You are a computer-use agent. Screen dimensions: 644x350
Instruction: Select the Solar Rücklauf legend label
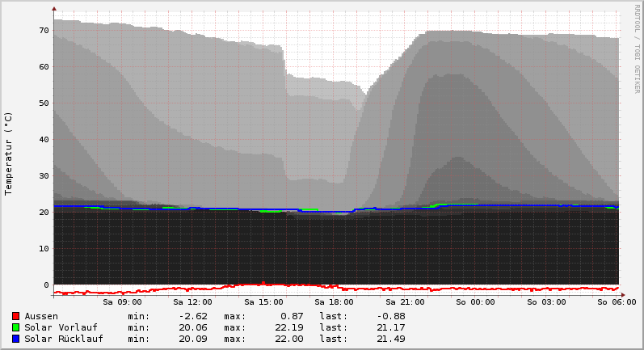click(64, 339)
